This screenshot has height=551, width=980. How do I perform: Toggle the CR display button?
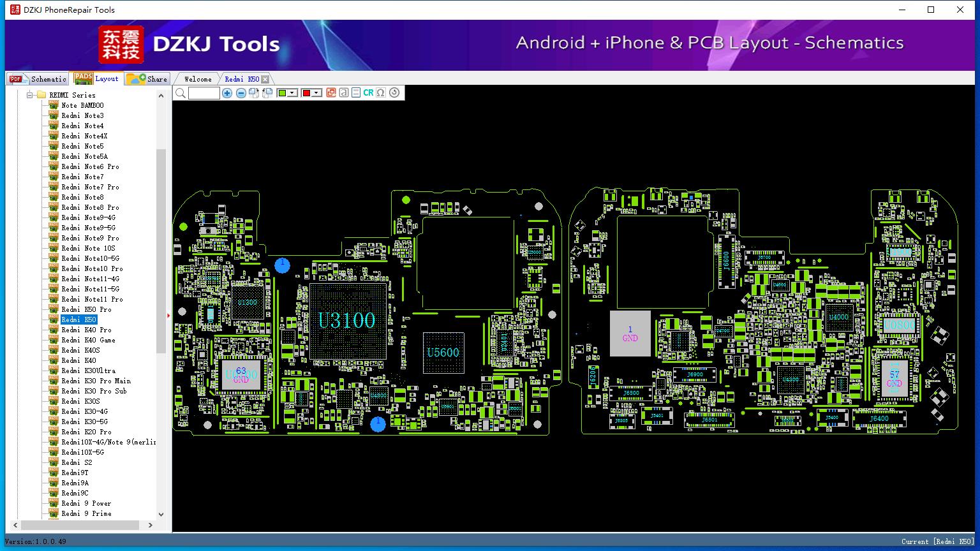(x=368, y=93)
